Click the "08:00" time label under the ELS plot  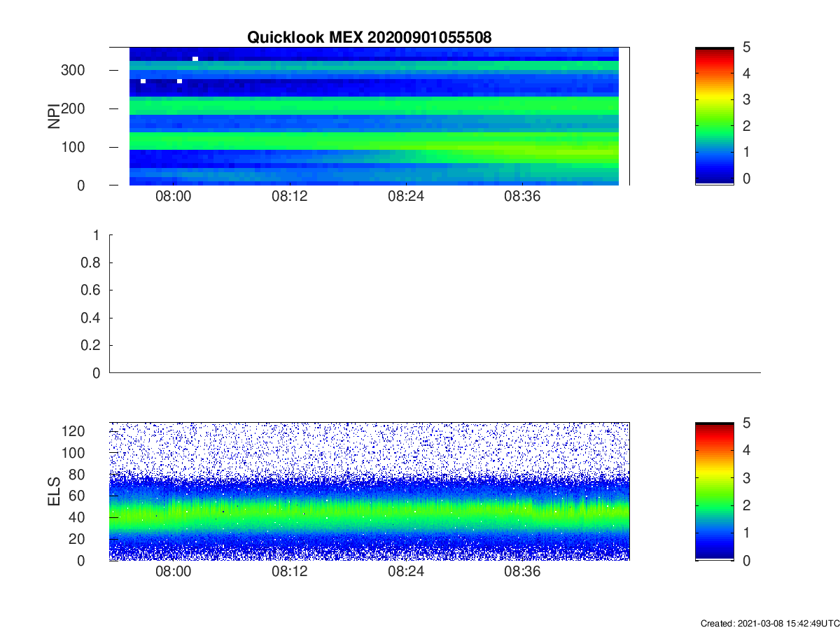(173, 572)
